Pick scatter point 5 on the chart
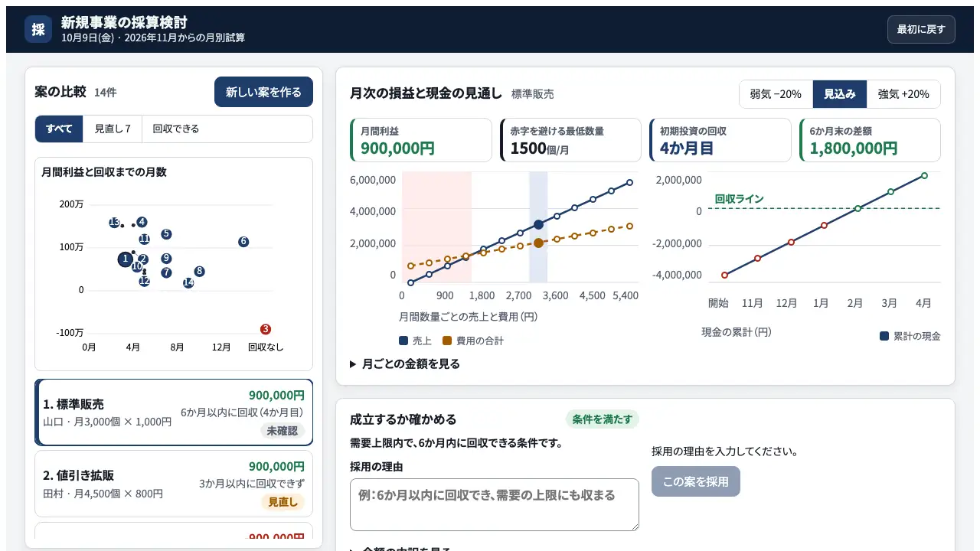Screen dimensions: 980x551 click(166, 234)
